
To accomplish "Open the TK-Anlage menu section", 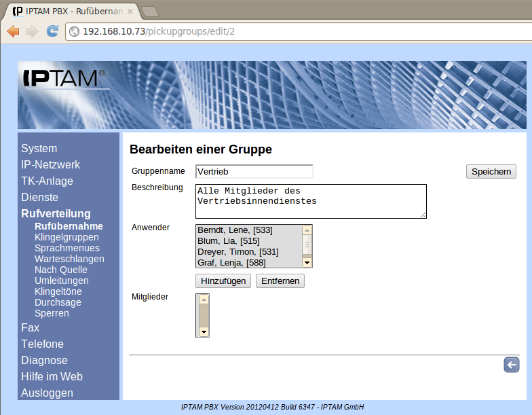I will [47, 181].
